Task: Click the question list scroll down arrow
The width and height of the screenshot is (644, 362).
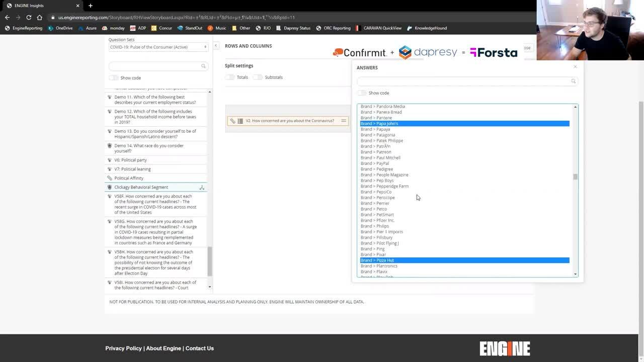Action: click(210, 287)
